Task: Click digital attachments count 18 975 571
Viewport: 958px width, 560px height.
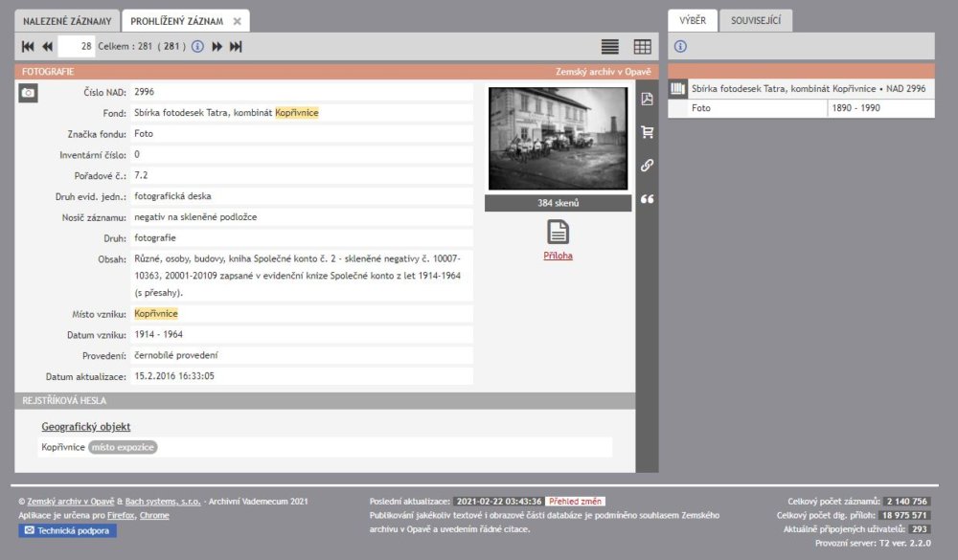Action: [904, 515]
